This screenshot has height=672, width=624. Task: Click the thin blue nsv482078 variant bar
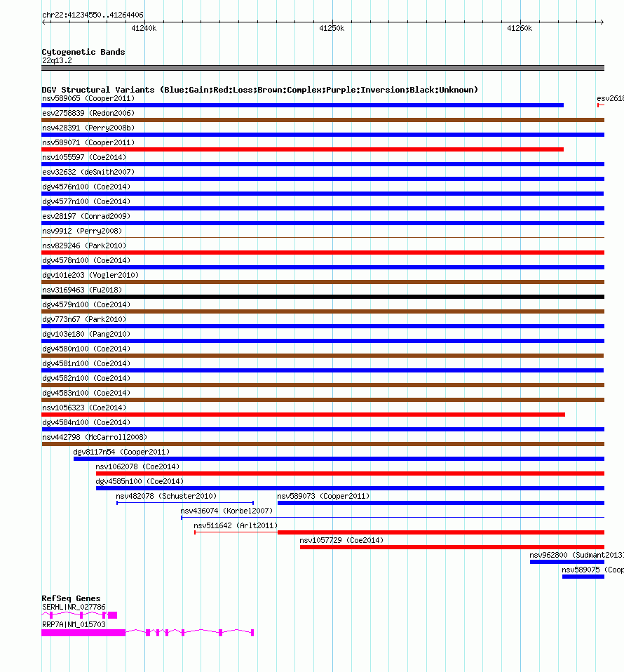[185, 503]
